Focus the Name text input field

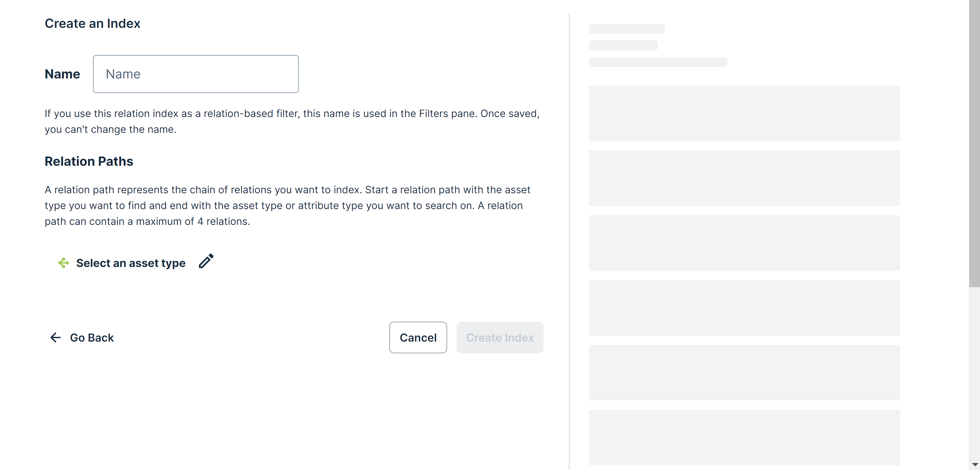tap(195, 74)
